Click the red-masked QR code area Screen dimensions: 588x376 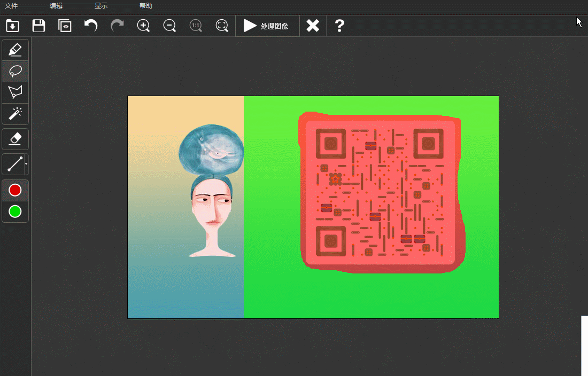point(382,192)
